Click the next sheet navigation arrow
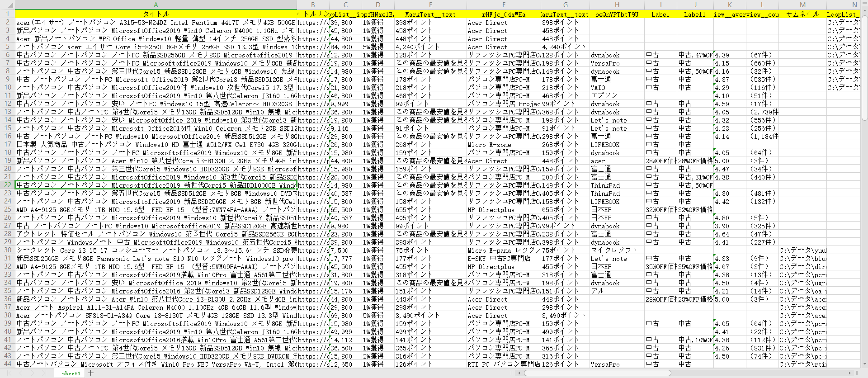This screenshot has height=378, width=868. click(33, 373)
